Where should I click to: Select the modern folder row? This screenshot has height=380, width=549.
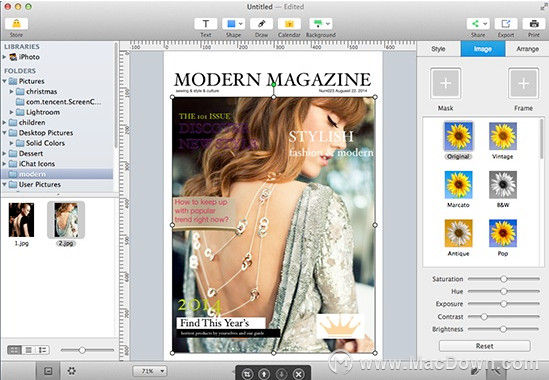click(57, 174)
